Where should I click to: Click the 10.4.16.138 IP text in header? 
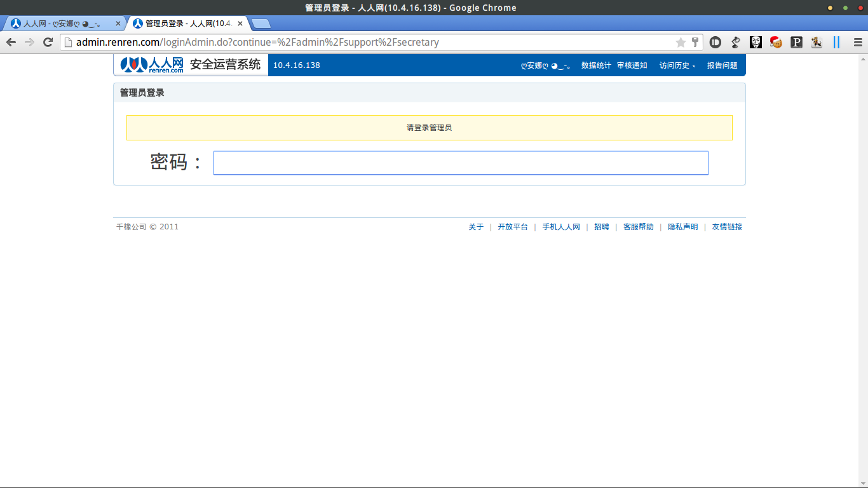coord(297,65)
